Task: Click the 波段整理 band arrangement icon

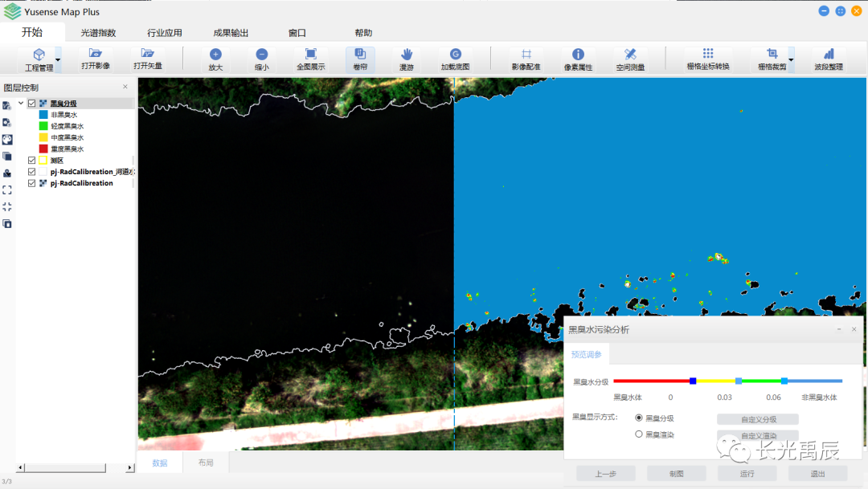Action: pyautogui.click(x=828, y=55)
